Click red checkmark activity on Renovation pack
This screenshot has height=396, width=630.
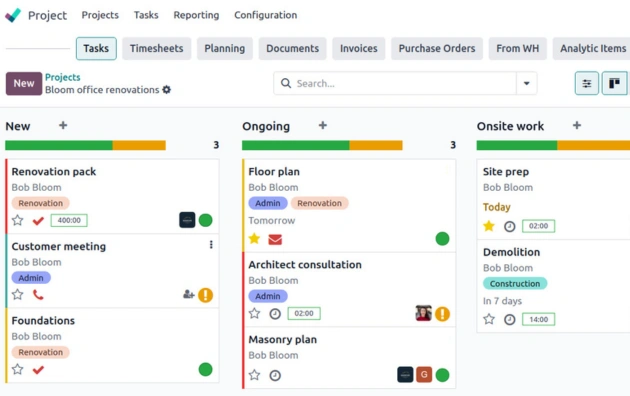38,220
